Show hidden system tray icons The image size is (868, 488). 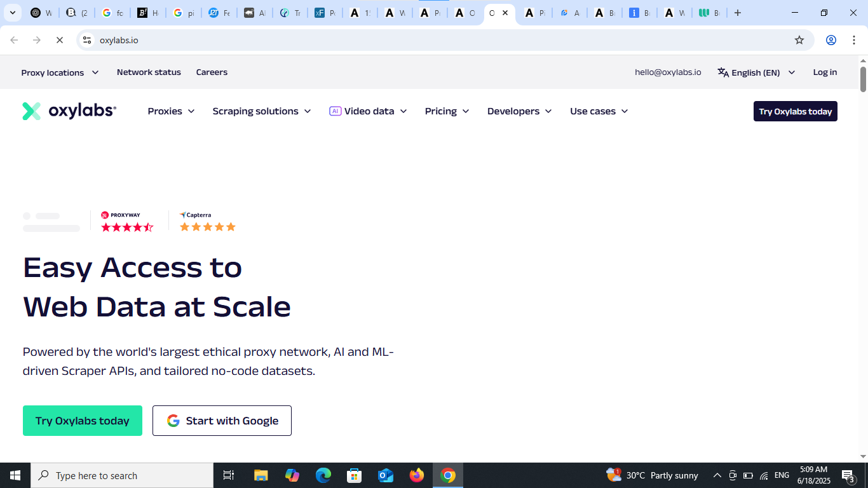pyautogui.click(x=717, y=475)
